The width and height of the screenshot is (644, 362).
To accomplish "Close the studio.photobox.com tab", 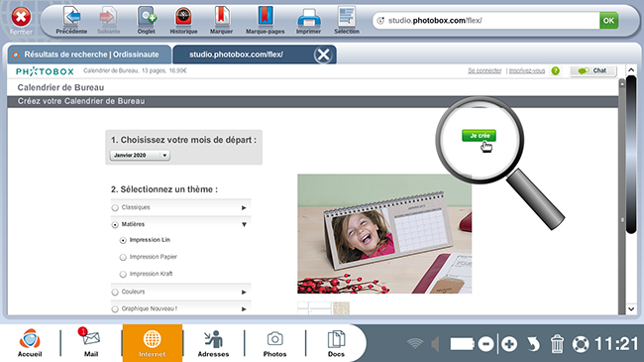I will 323,55.
